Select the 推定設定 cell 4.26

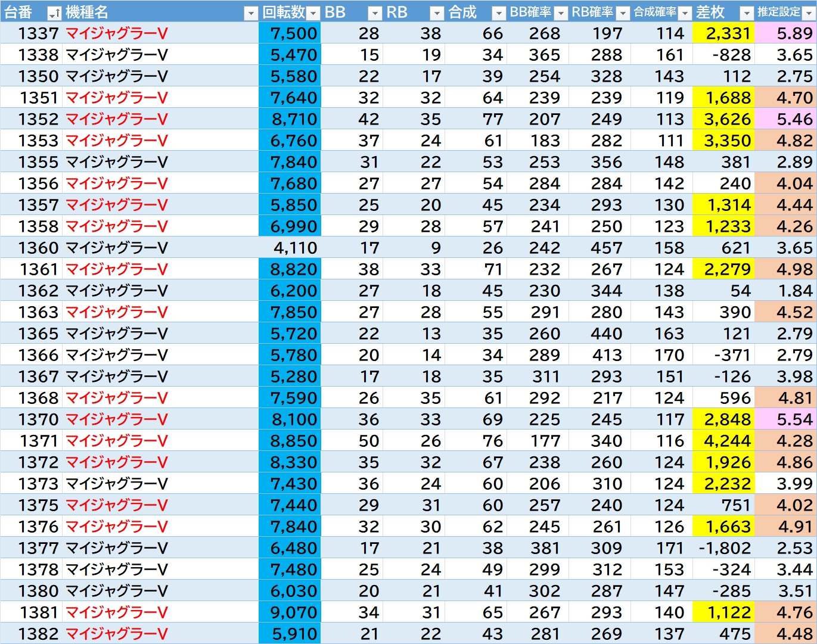pyautogui.click(x=785, y=226)
